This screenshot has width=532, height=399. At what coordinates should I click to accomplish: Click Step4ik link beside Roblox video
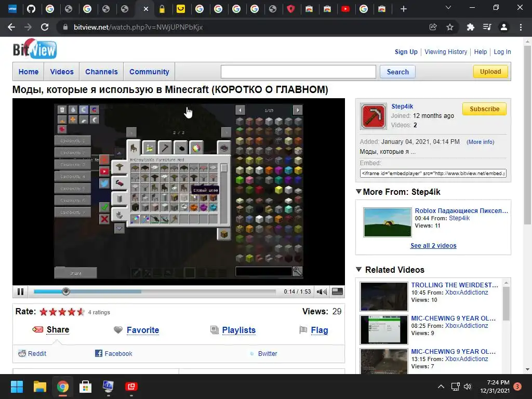[459, 218]
